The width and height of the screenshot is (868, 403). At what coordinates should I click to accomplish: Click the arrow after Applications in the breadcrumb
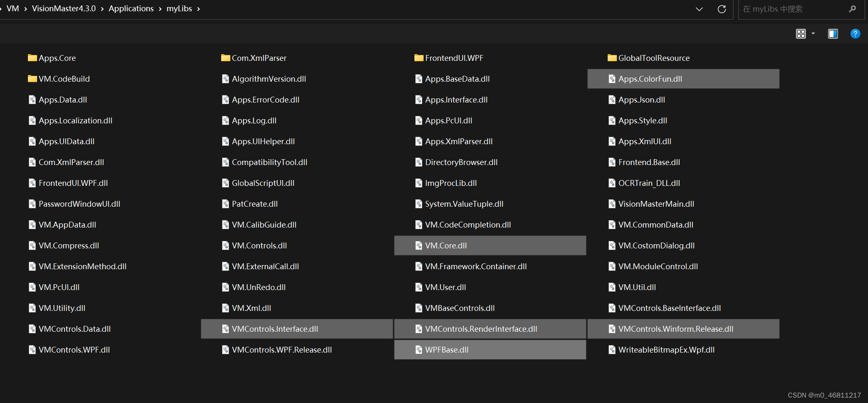[159, 8]
